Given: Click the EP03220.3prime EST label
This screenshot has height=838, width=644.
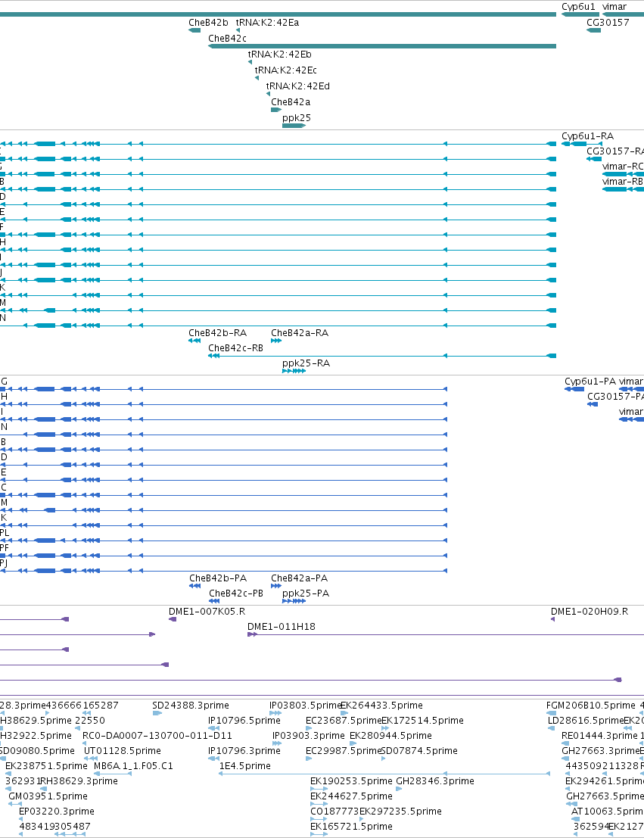Looking at the screenshot, I should point(57,812).
